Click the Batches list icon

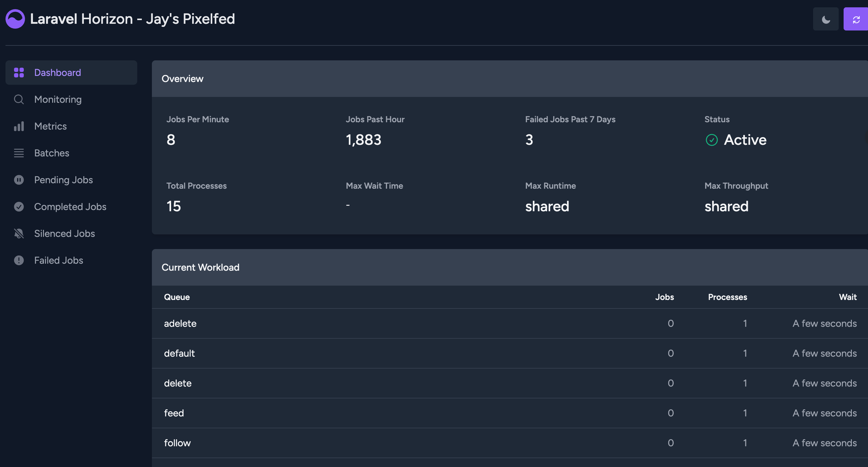19,153
